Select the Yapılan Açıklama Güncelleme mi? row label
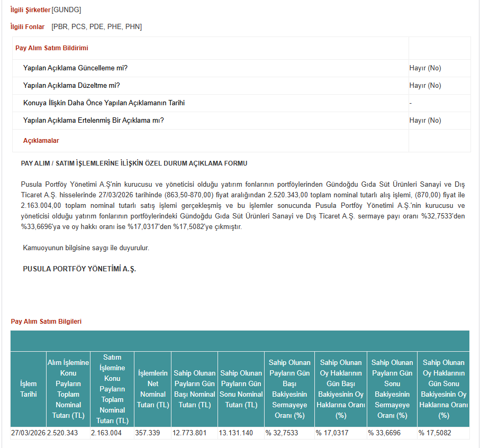Image resolution: width=480 pixels, height=448 pixels. tap(75, 68)
